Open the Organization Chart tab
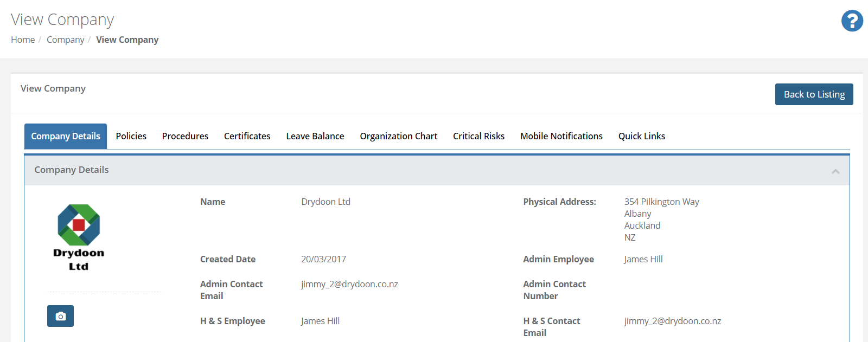The image size is (868, 342). [399, 136]
